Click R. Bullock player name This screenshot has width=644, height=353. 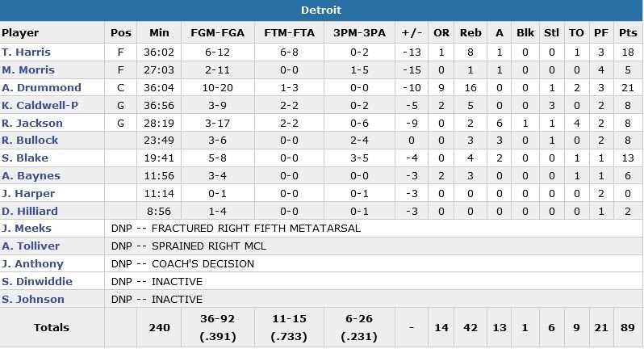[30, 141]
